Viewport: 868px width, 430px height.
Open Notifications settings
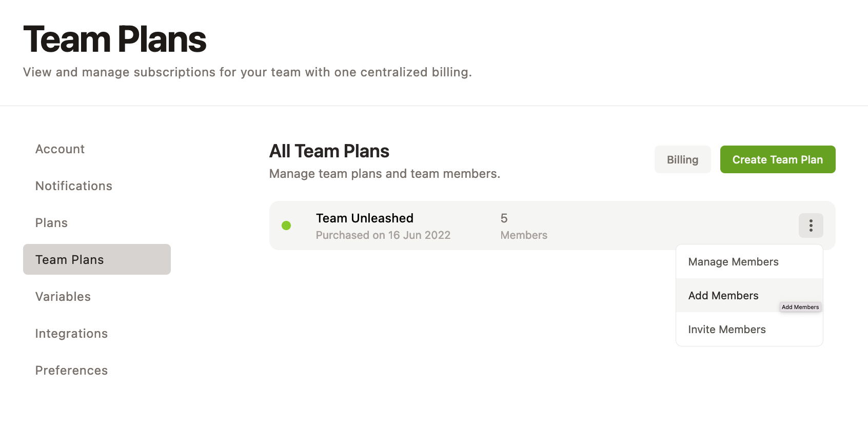[73, 186]
